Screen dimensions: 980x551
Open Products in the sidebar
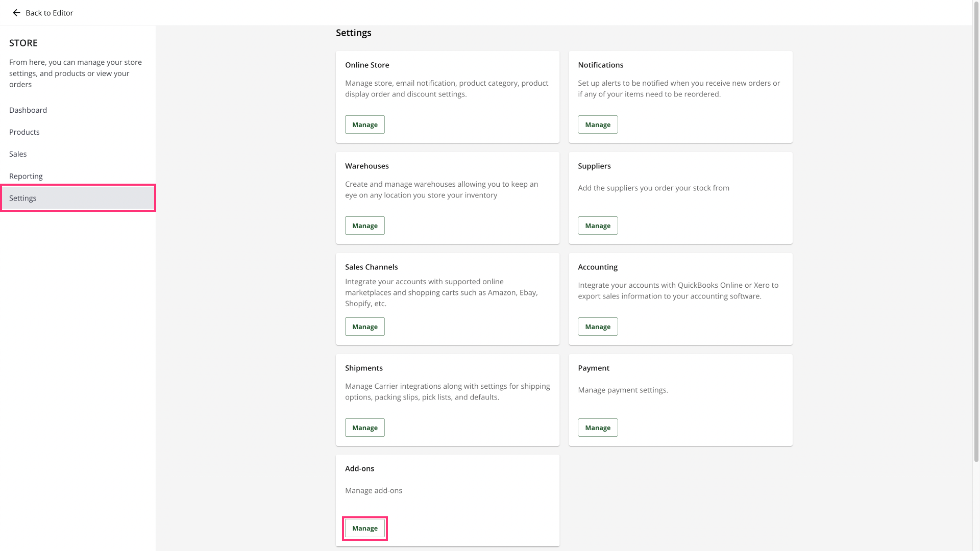24,132
